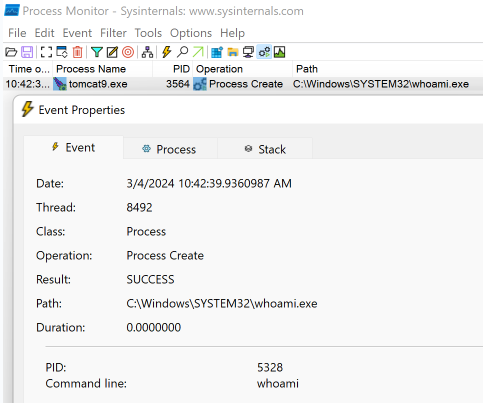The height and width of the screenshot is (403, 483).
Task: Click the gears icon beside Process Create
Action: point(200,84)
